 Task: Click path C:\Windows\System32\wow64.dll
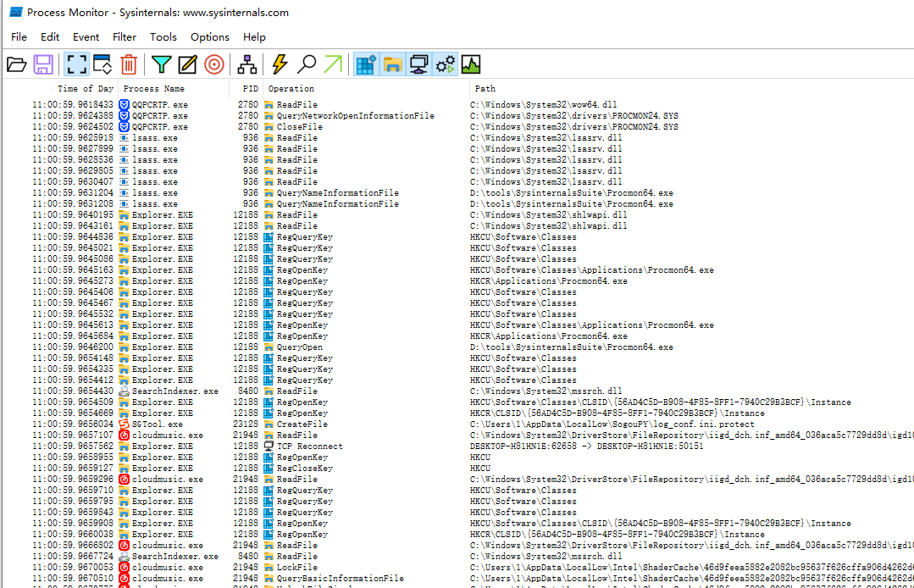pyautogui.click(x=543, y=105)
